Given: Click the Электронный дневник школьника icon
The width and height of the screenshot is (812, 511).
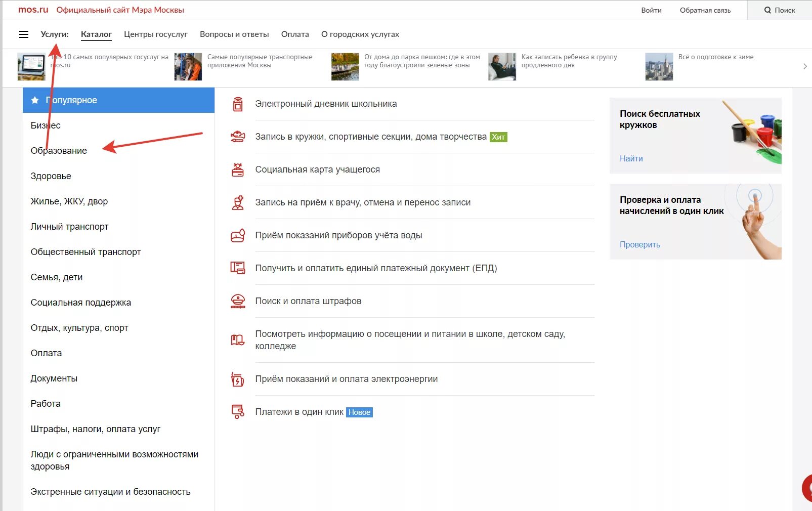Looking at the screenshot, I should [x=238, y=104].
